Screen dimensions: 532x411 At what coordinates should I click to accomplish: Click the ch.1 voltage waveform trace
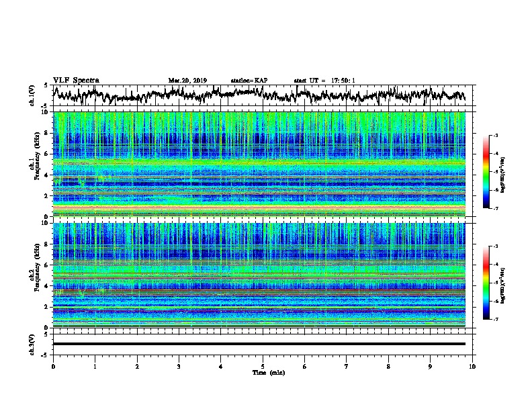click(259, 95)
